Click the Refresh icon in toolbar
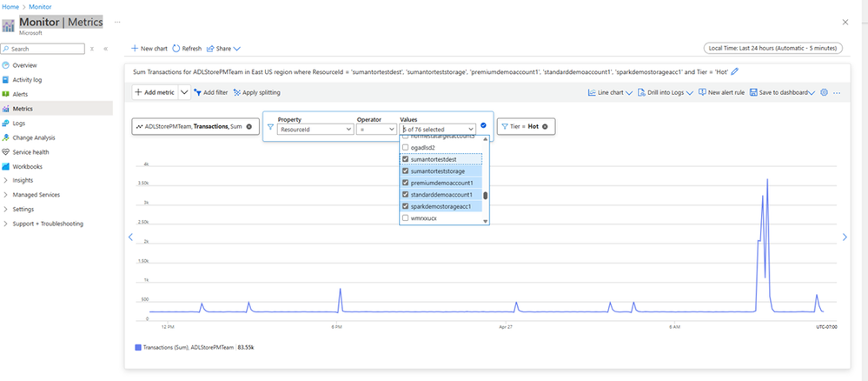This screenshot has width=868, height=381. click(x=177, y=49)
